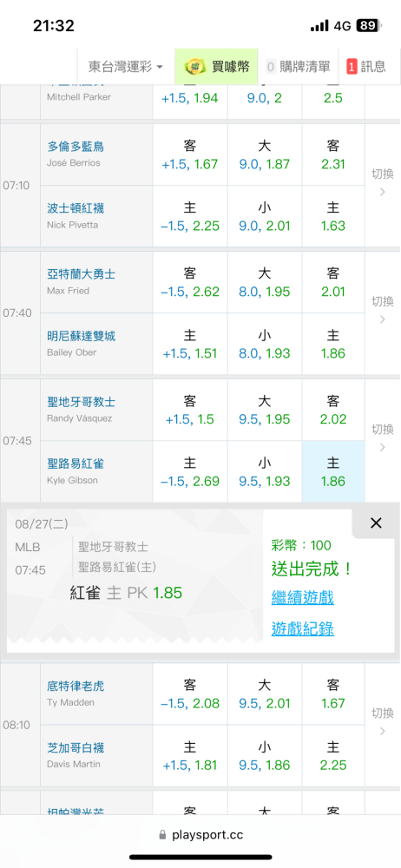The width and height of the screenshot is (401, 868).
Task: Select 紅襪 主 1.63 moneyline
Action: (x=333, y=216)
